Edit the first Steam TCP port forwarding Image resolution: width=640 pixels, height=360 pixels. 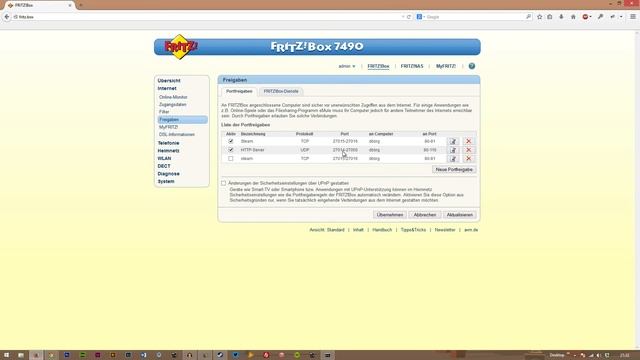coord(453,141)
